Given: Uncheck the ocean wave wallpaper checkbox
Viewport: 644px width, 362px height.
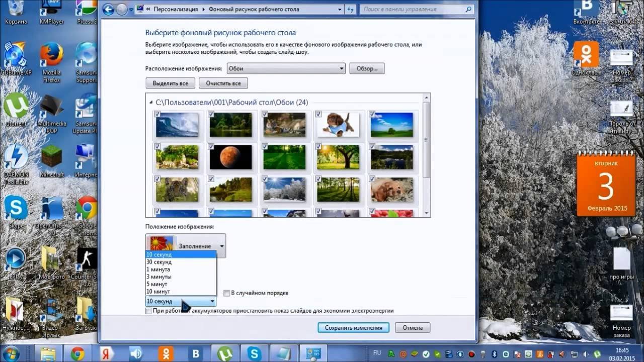Looking at the screenshot, I should [158, 114].
